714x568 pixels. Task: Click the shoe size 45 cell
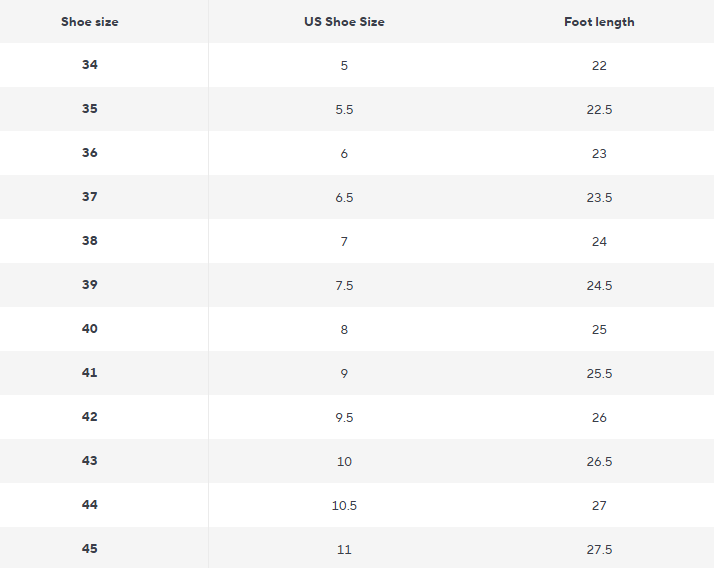[x=90, y=549]
